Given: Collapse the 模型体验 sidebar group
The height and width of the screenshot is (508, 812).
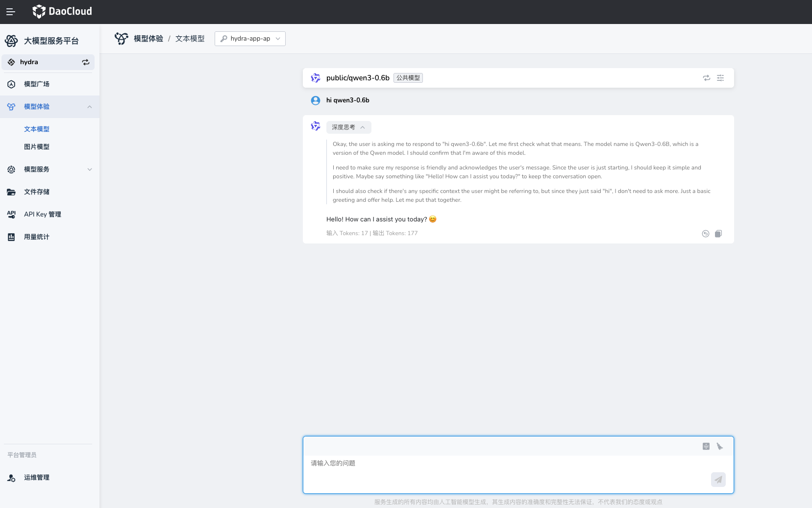Looking at the screenshot, I should point(89,107).
